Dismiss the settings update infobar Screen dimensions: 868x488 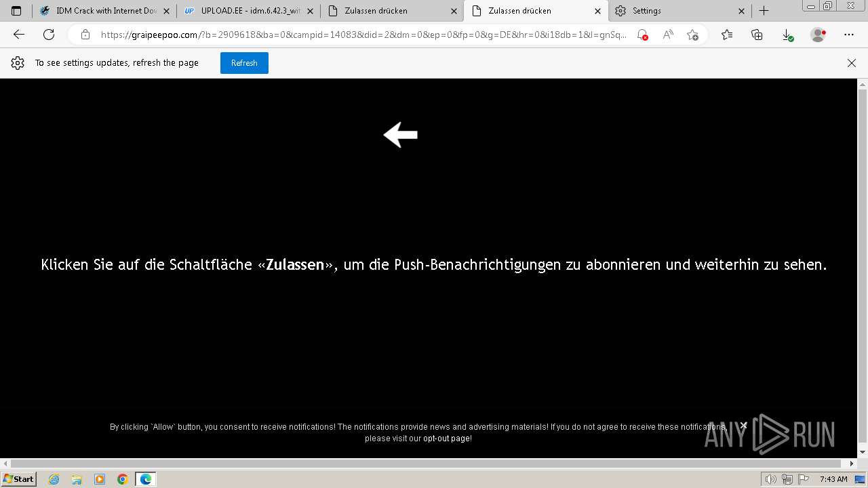(852, 63)
